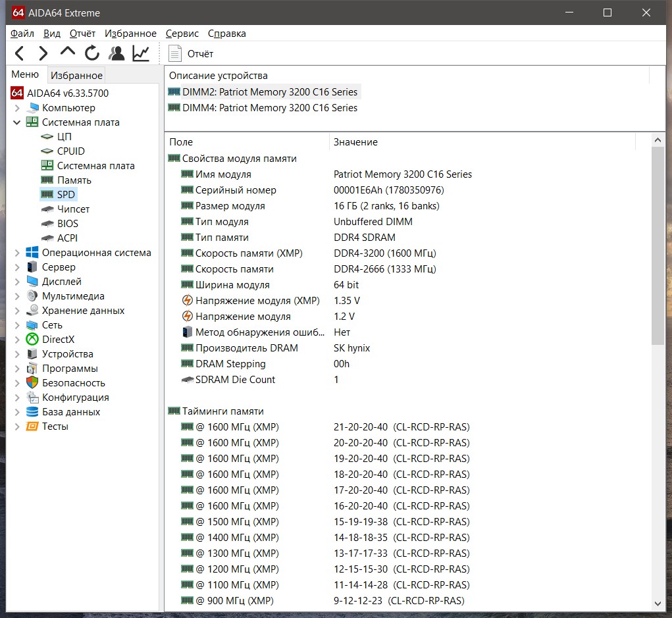Select the Чипсет tree item
The width and height of the screenshot is (672, 618).
tap(73, 209)
